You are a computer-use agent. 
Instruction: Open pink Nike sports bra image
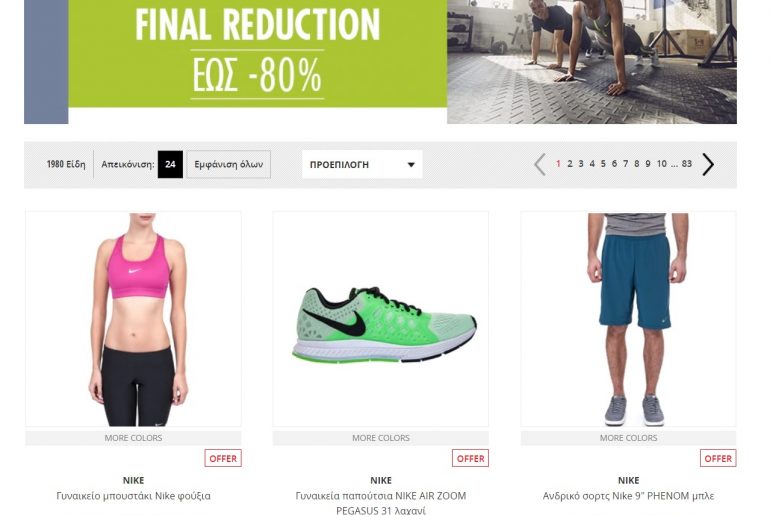coord(133,319)
